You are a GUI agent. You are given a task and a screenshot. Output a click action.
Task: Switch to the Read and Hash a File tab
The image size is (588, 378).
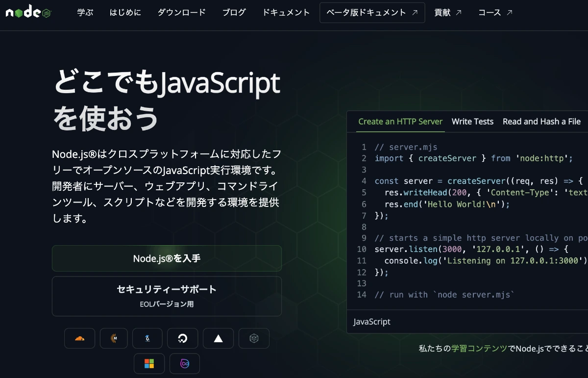(541, 122)
